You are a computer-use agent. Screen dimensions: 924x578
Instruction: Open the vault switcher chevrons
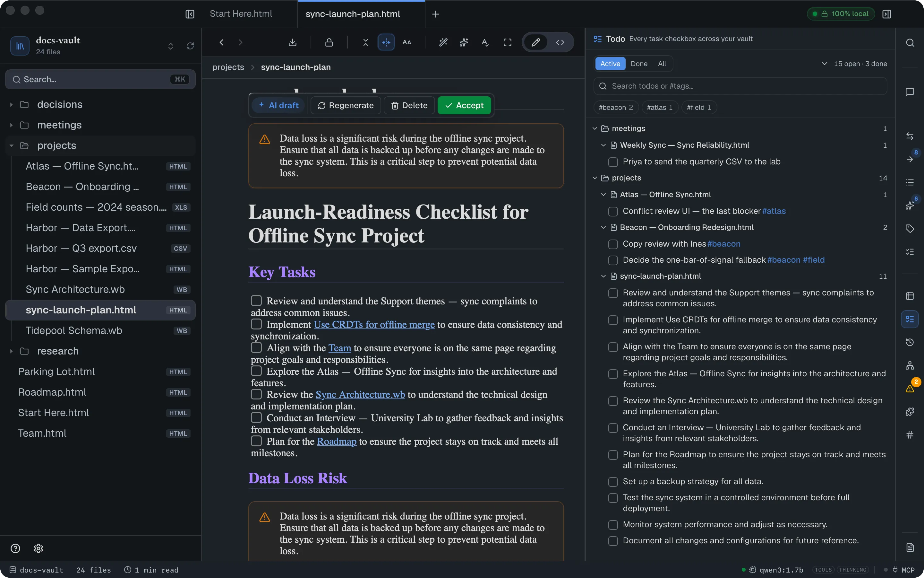point(170,46)
